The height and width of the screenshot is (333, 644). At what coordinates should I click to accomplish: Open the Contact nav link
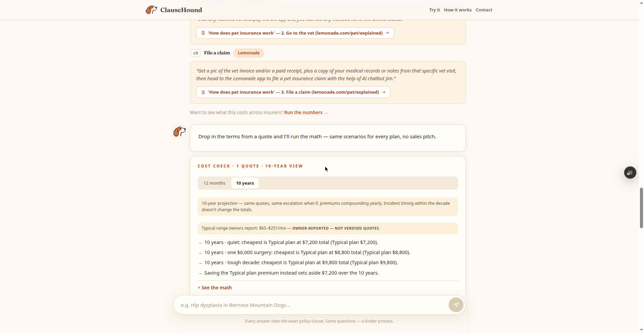click(484, 10)
